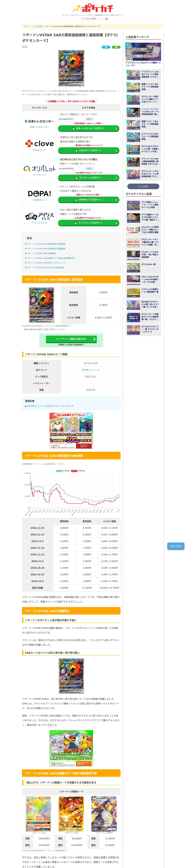Open アイリストレカ公式サイト green button
Viewport: 186px width, 868px height.
pyautogui.click(x=89, y=223)
